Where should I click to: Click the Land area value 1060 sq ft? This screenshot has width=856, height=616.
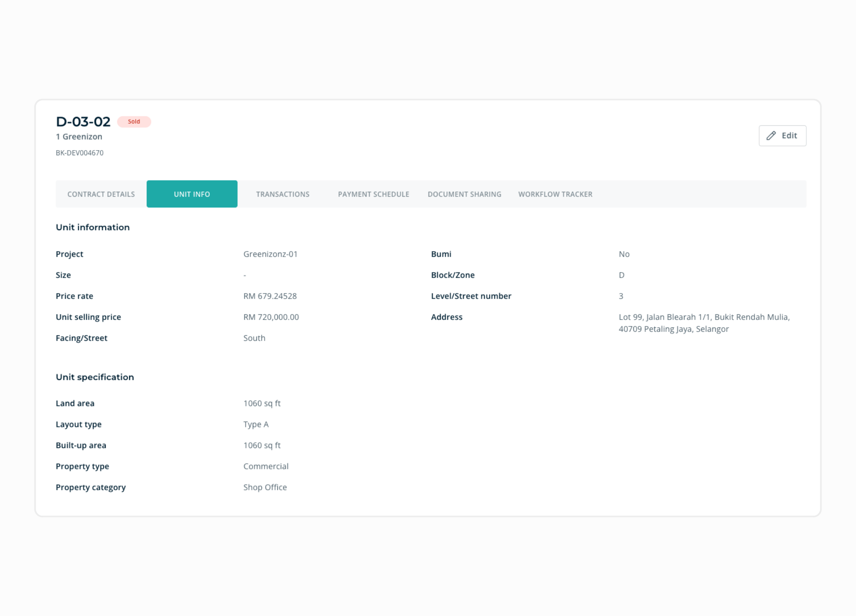click(x=262, y=403)
